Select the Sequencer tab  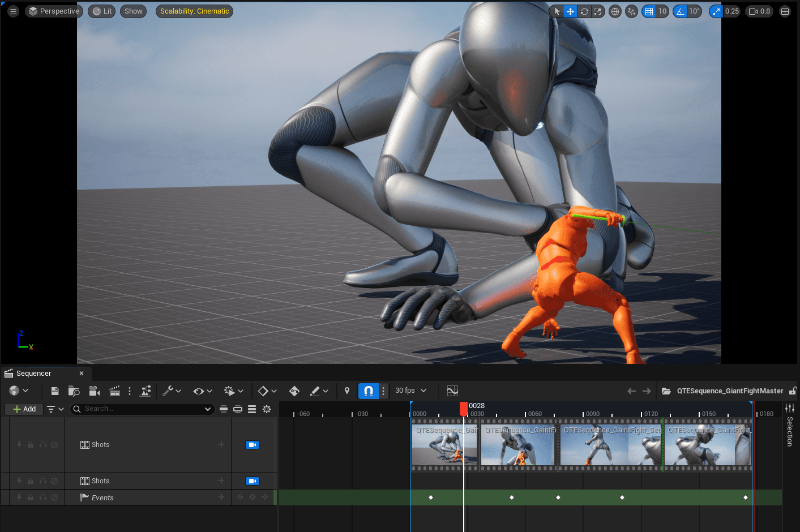(34, 374)
